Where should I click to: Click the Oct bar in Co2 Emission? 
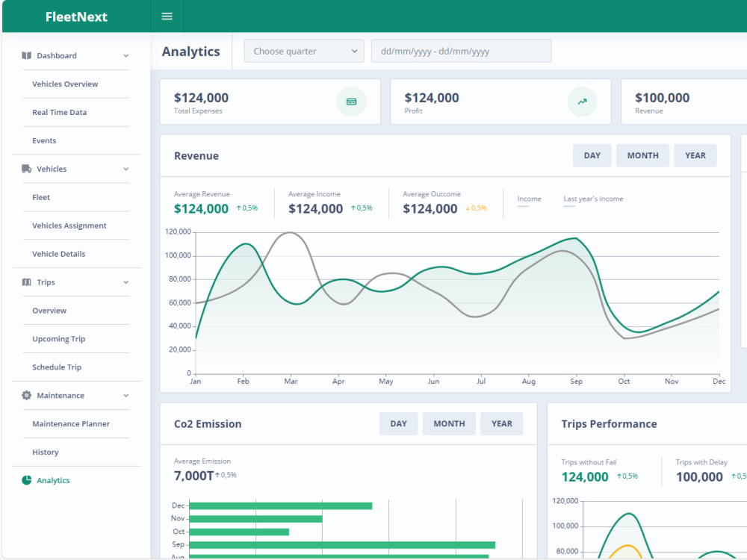[239, 532]
